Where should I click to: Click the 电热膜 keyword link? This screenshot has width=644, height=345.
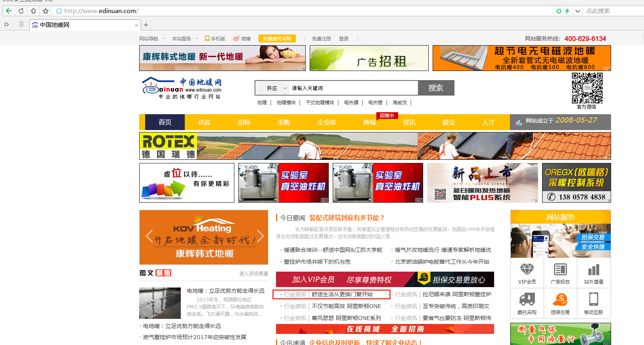pos(351,103)
